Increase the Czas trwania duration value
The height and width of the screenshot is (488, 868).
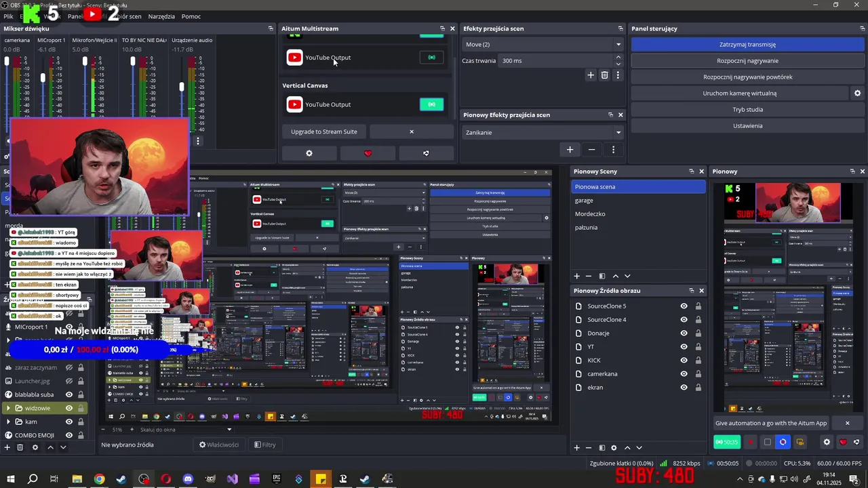(618, 58)
